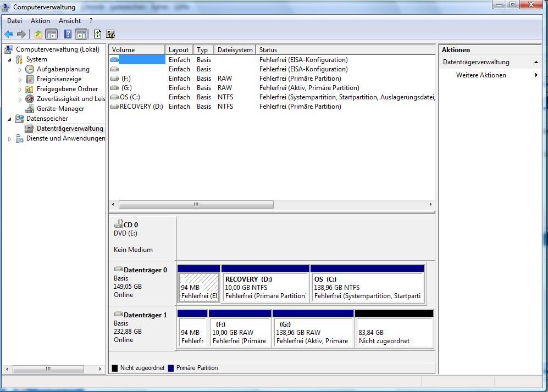Click the blue Primäre Partition legend swatch
This screenshot has height=392, width=548.
pyautogui.click(x=171, y=368)
